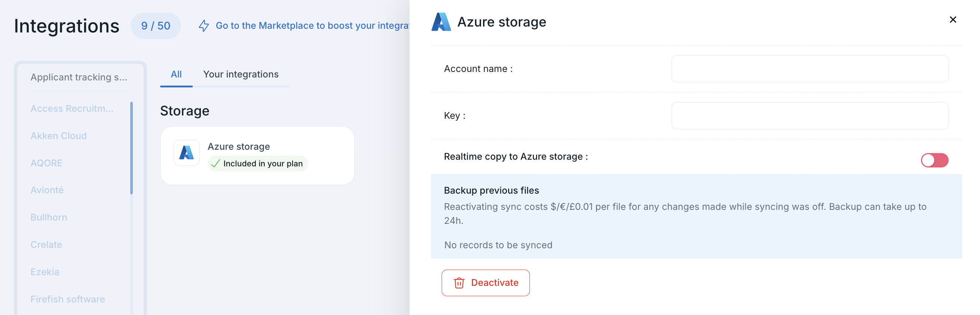
Task: Select Avionté in the sidebar list
Action: click(x=47, y=190)
